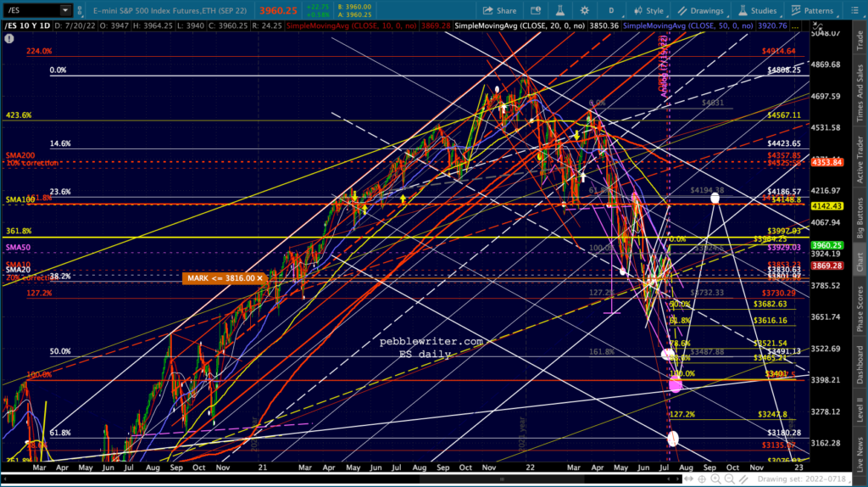868x487 pixels.
Task: Click the exclamation warning icon on chart
Action: click(9, 39)
